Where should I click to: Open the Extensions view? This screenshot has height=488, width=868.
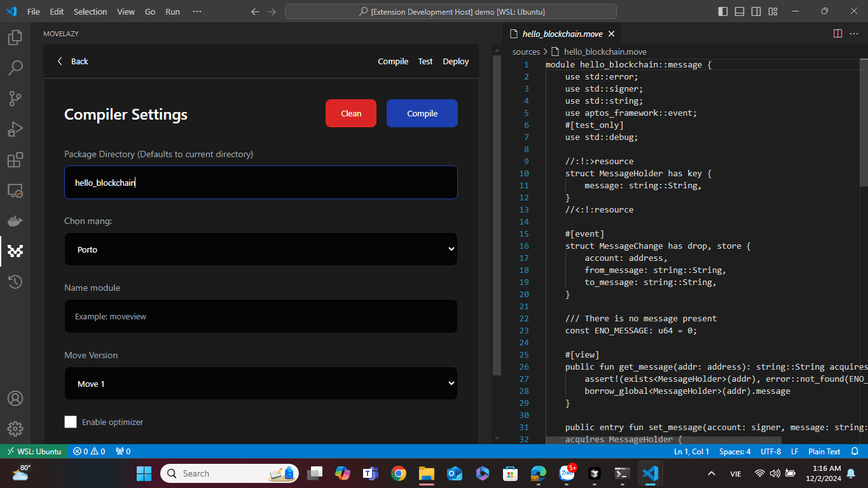tap(15, 160)
